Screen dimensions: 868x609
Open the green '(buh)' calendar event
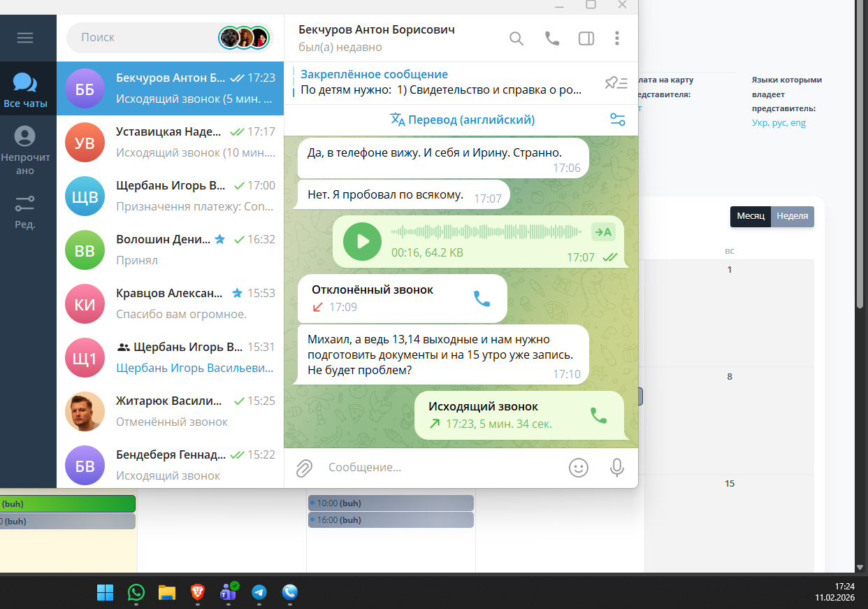(67, 503)
